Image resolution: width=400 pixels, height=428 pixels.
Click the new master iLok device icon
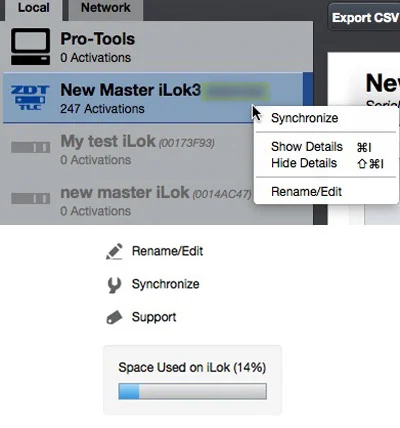31,198
